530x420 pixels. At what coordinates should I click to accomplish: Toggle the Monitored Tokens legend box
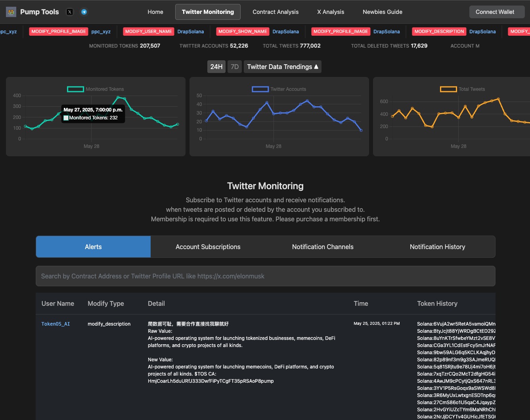coord(75,89)
